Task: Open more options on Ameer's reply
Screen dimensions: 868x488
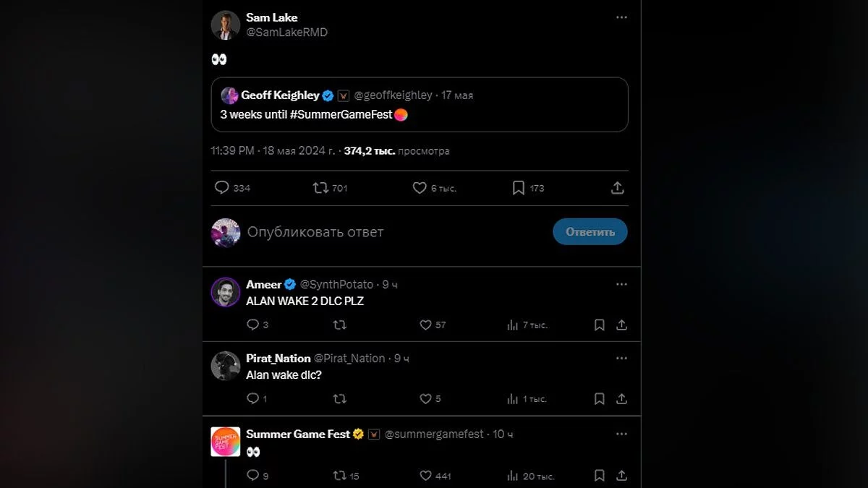Action: click(x=621, y=284)
